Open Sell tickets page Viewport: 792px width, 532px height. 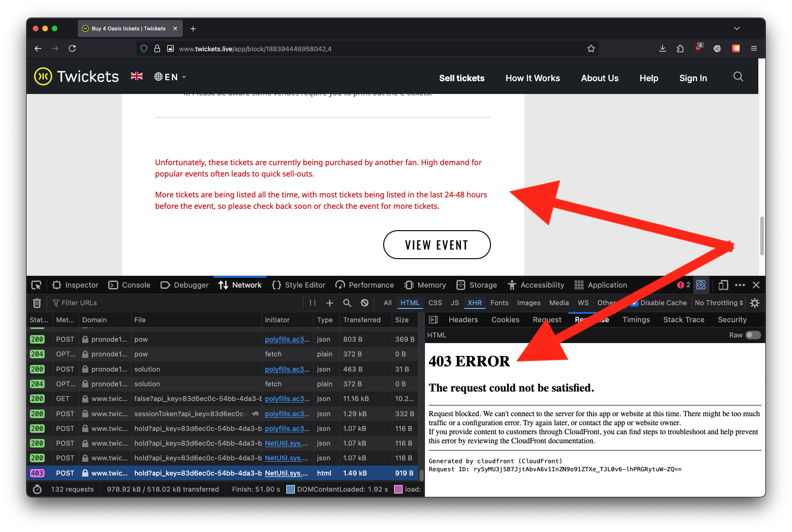(x=462, y=78)
